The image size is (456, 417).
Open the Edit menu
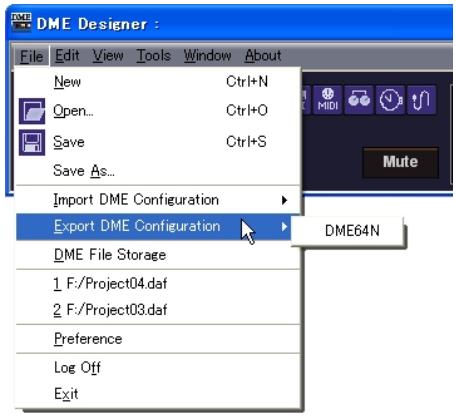click(67, 55)
